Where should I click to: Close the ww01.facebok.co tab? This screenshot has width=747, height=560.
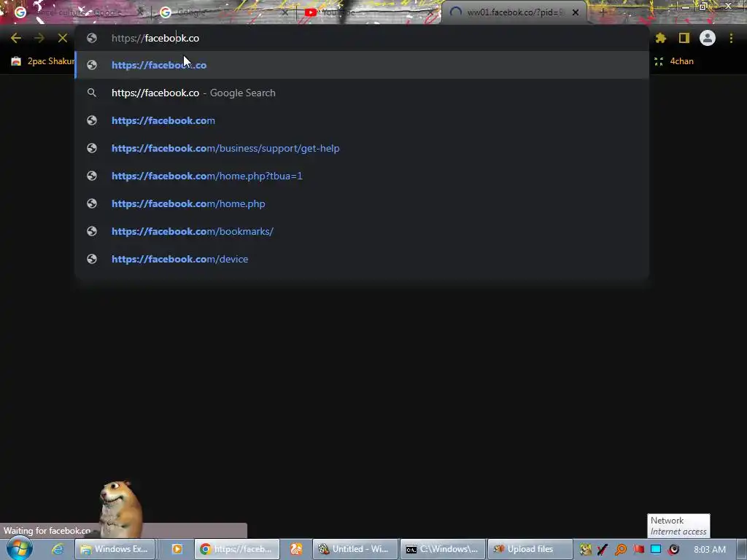tap(576, 12)
